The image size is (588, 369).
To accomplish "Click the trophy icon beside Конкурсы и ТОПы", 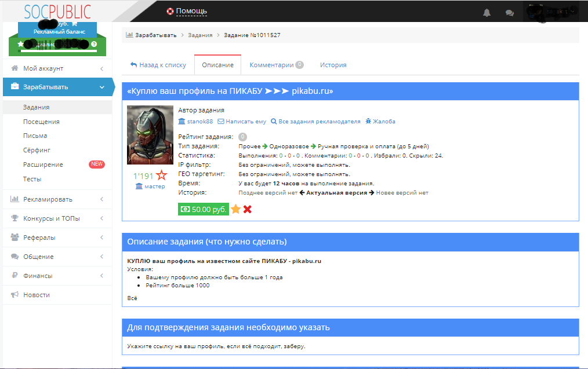I will [x=14, y=218].
